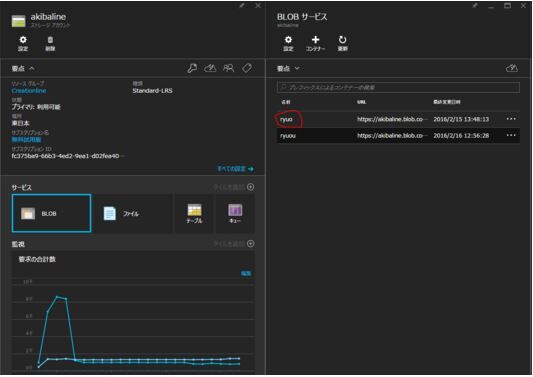This screenshot has width=533, height=377.
Task: Add a new container with コンテナー plus
Action: click(x=315, y=43)
